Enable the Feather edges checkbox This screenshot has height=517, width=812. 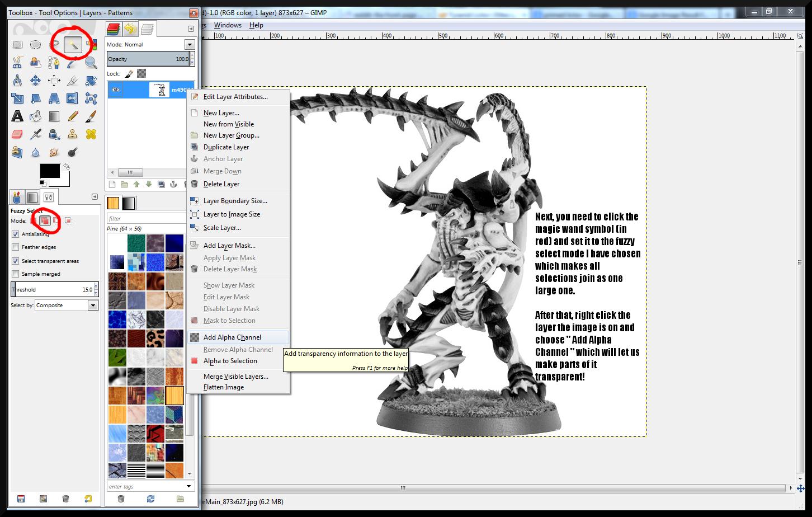(16, 247)
